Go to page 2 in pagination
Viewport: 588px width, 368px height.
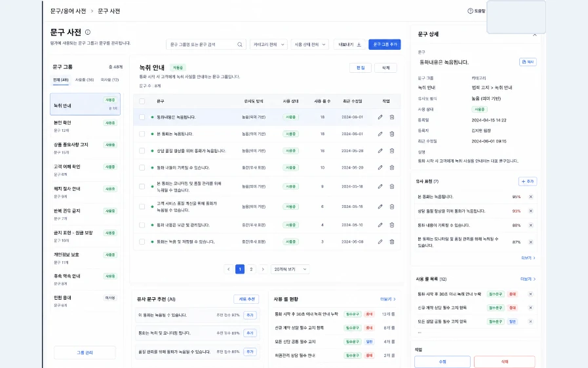pyautogui.click(x=251, y=270)
